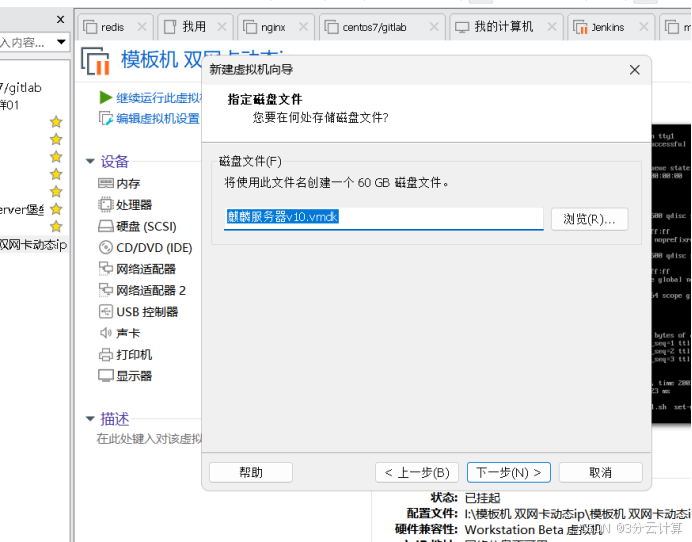Click the 显示器 monitor icon
This screenshot has width=692, height=542.
coord(106,376)
